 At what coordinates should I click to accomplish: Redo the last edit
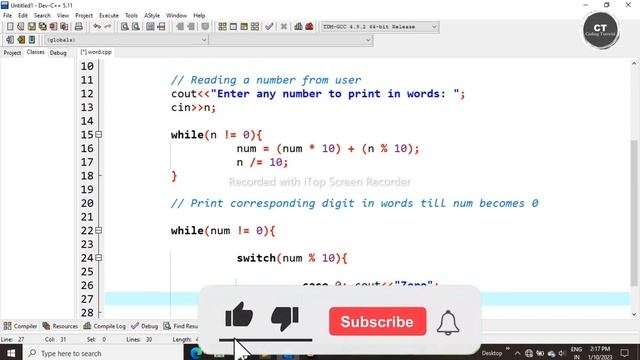coord(108,27)
